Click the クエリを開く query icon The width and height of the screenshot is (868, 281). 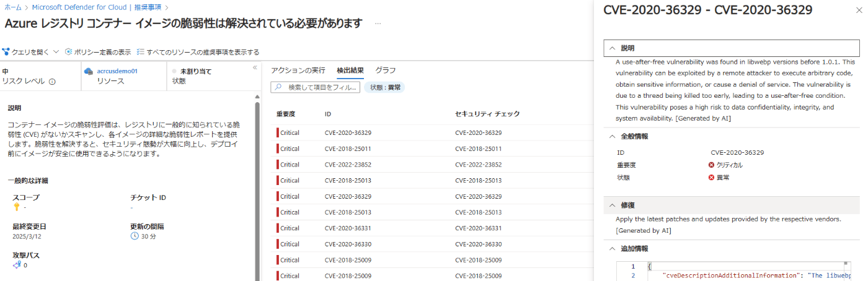click(6, 52)
